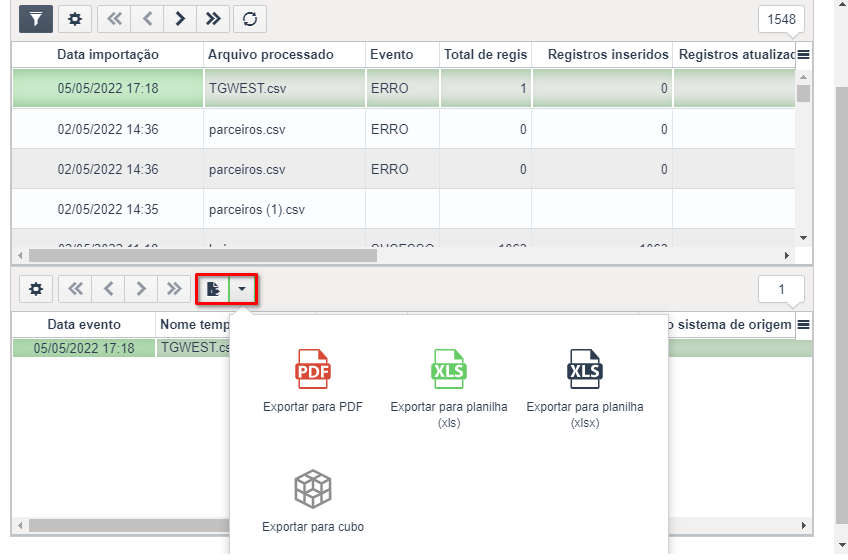Go to first page in upper grid
This screenshot has height=560, width=848.
point(114,19)
